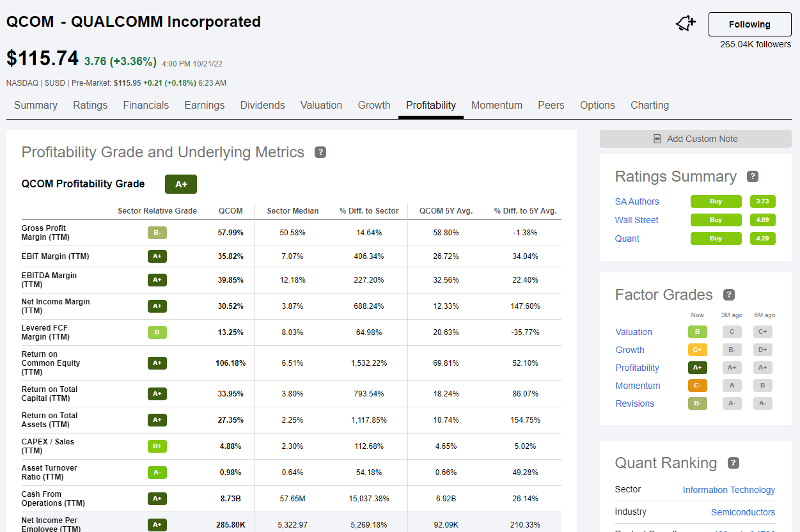The image size is (800, 532).
Task: Open Valuation factor grade link
Action: point(634,332)
